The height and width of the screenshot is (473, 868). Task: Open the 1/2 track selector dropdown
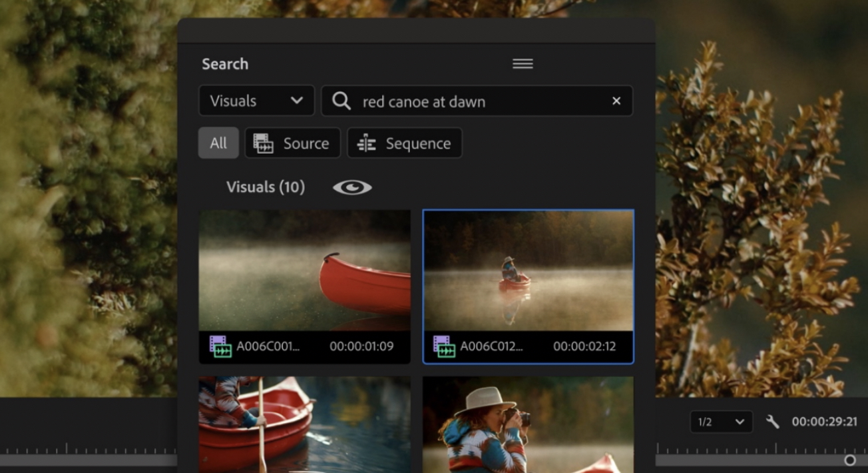(x=721, y=421)
